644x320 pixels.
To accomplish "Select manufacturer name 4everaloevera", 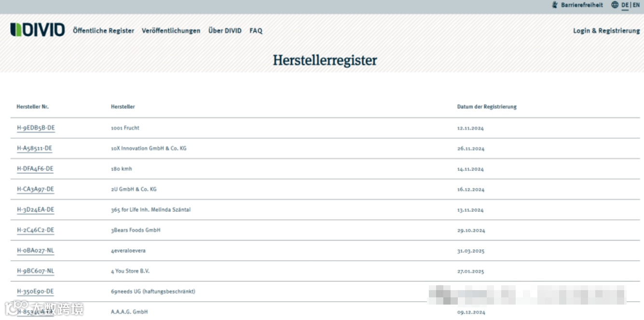I will [x=128, y=251].
